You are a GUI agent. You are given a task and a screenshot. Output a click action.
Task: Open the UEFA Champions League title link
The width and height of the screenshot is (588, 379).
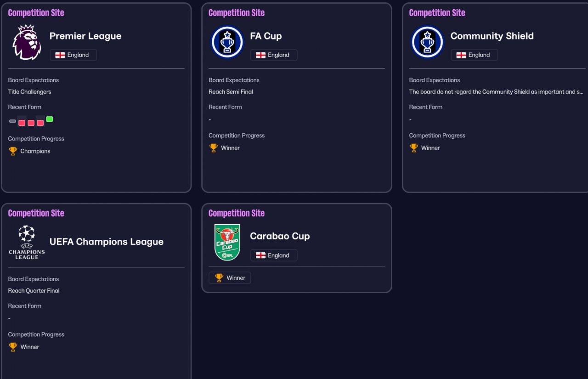tap(106, 242)
